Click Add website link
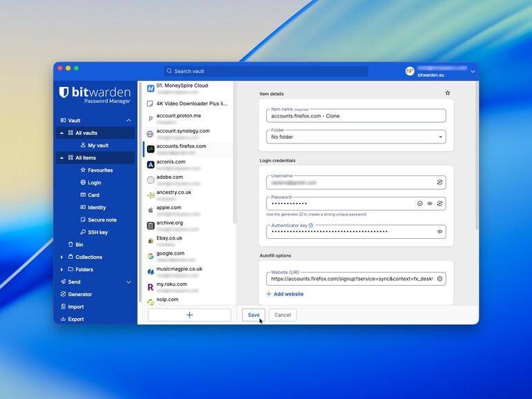Image resolution: width=532 pixels, height=399 pixels. pyautogui.click(x=285, y=294)
